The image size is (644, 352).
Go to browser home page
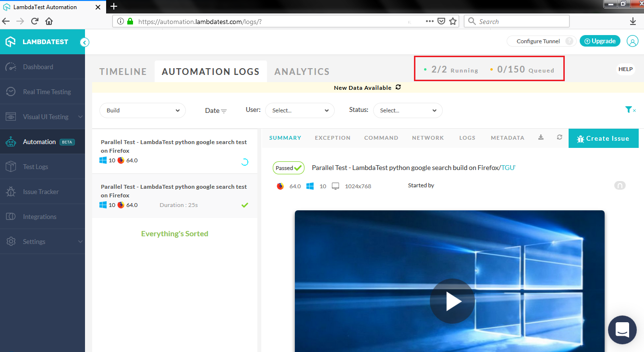49,21
